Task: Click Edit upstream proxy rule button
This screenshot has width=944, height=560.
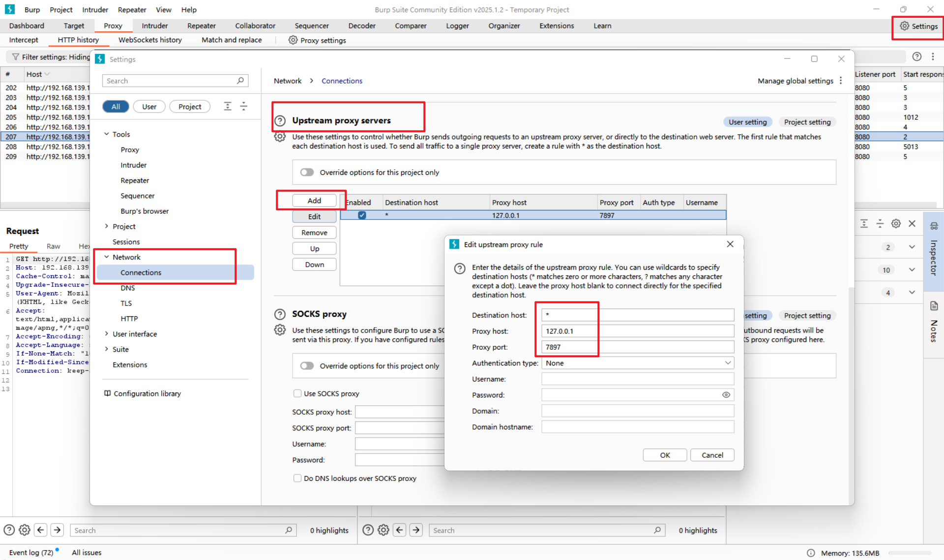Action: coord(314,217)
